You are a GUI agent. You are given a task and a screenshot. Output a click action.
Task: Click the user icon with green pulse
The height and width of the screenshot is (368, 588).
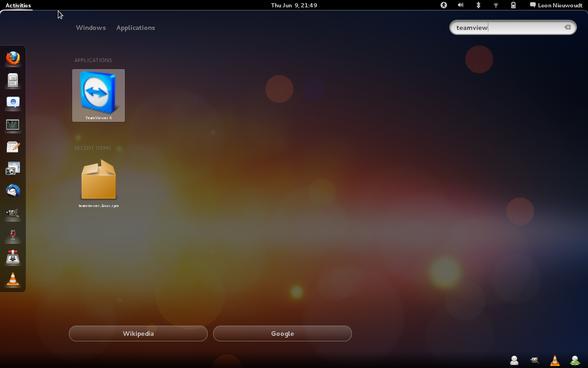coord(575,361)
